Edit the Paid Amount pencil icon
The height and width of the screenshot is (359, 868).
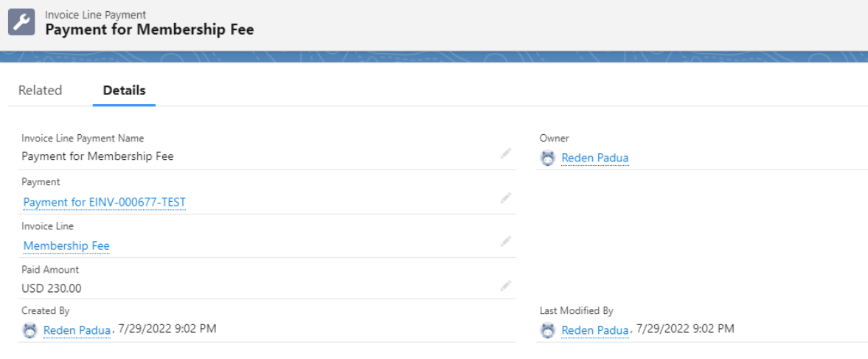505,285
